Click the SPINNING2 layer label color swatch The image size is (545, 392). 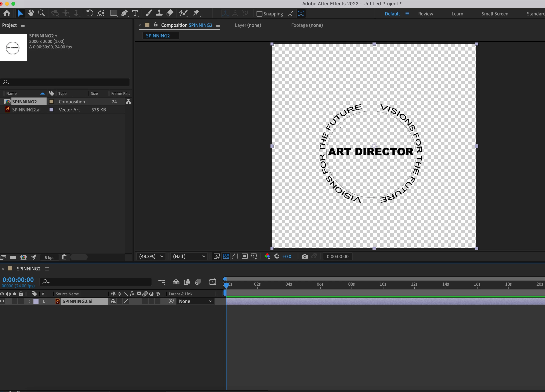tap(36, 301)
